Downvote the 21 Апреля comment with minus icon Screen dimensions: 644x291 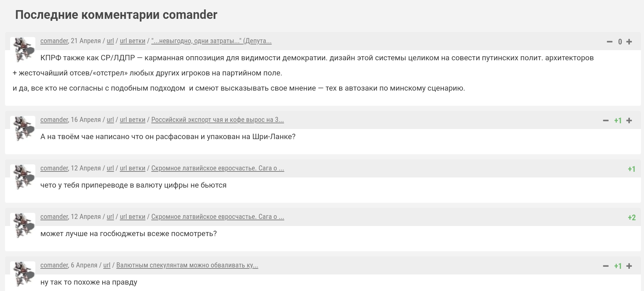click(x=609, y=42)
